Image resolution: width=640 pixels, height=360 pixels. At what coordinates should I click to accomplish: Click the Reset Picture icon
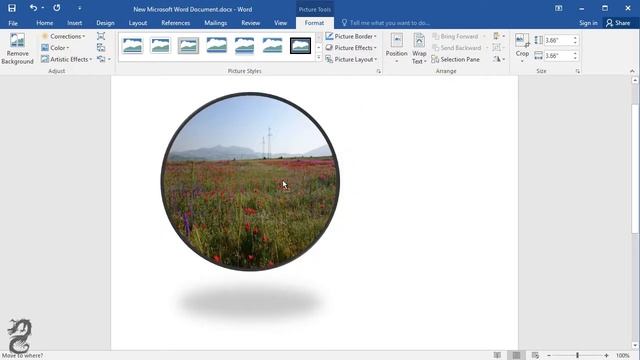coord(101,59)
